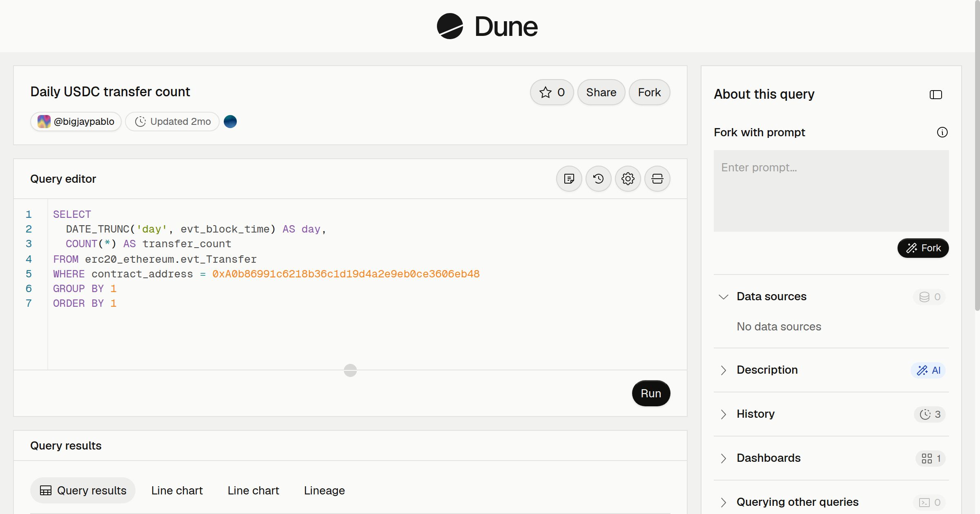Switch to the first Line chart tab
The width and height of the screenshot is (980, 514).
click(x=177, y=490)
